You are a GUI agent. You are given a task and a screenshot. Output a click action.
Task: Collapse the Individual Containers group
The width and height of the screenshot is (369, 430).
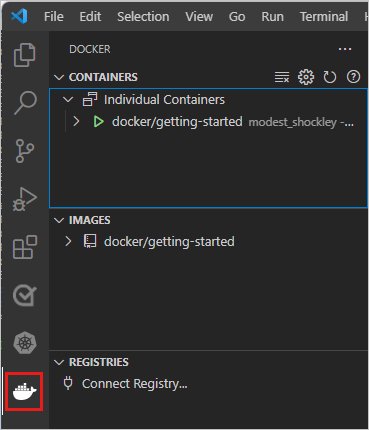[x=68, y=99]
